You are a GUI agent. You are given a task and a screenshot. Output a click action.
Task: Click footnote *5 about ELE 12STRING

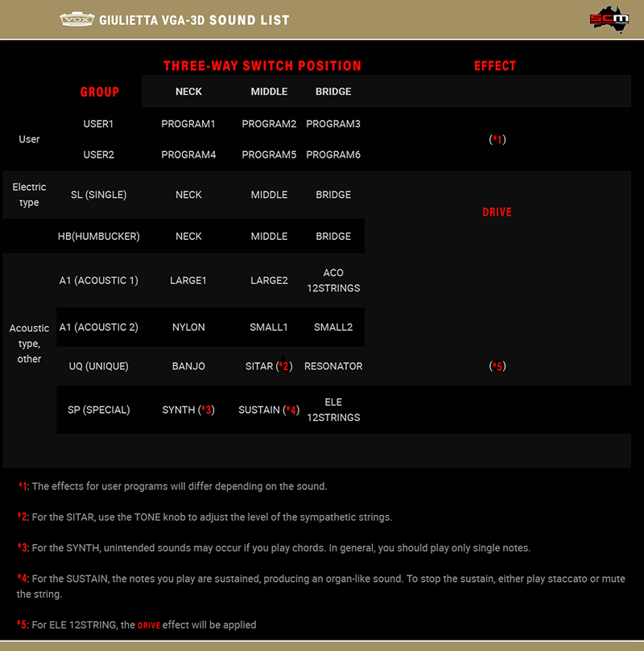(137, 624)
